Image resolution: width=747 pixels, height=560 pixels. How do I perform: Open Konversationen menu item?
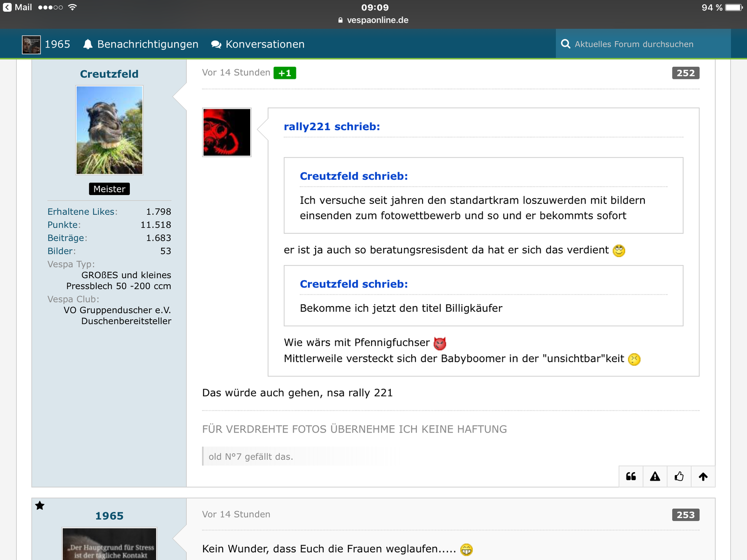click(x=258, y=44)
